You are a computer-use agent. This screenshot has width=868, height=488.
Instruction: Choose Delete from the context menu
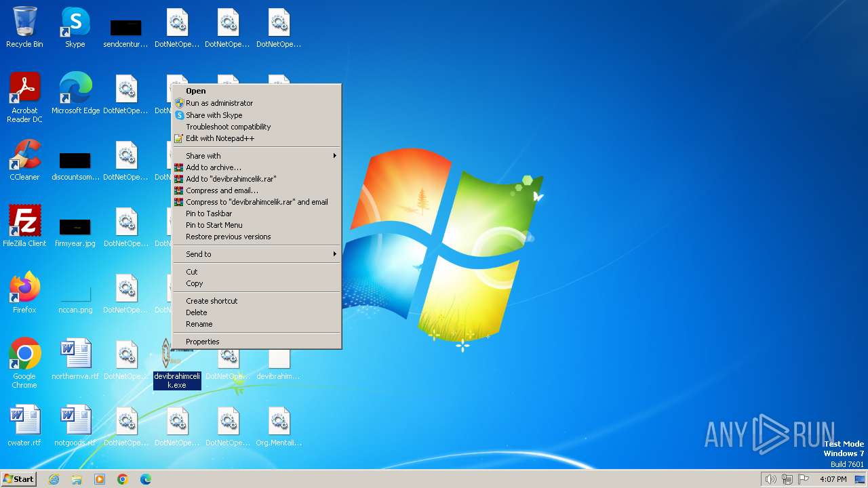[256, 312]
